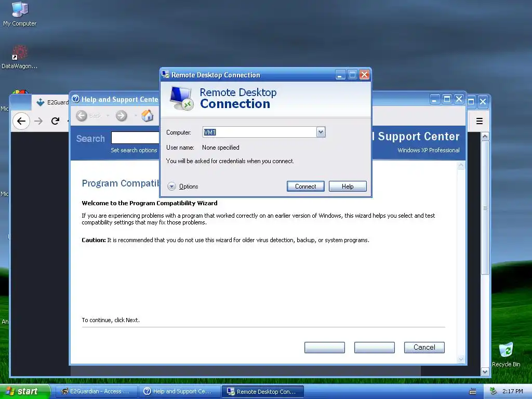Minimize Remote Desktop Connection window
This screenshot has height=399, width=532.
(x=340, y=75)
